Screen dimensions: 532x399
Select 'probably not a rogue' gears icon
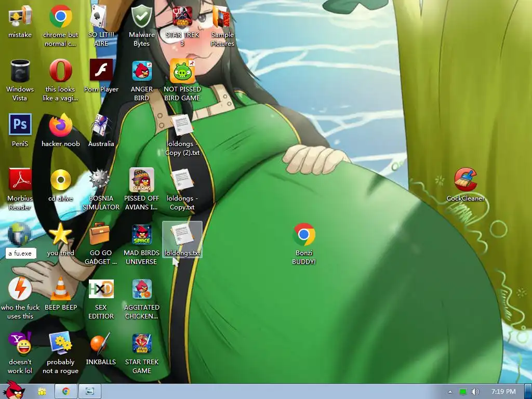(60, 343)
